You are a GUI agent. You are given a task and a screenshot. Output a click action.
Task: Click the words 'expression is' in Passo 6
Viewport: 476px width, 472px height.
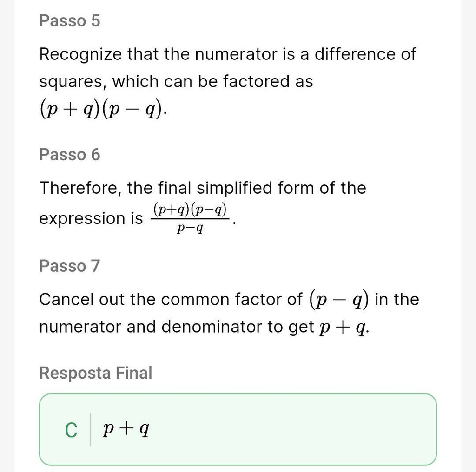(x=91, y=218)
